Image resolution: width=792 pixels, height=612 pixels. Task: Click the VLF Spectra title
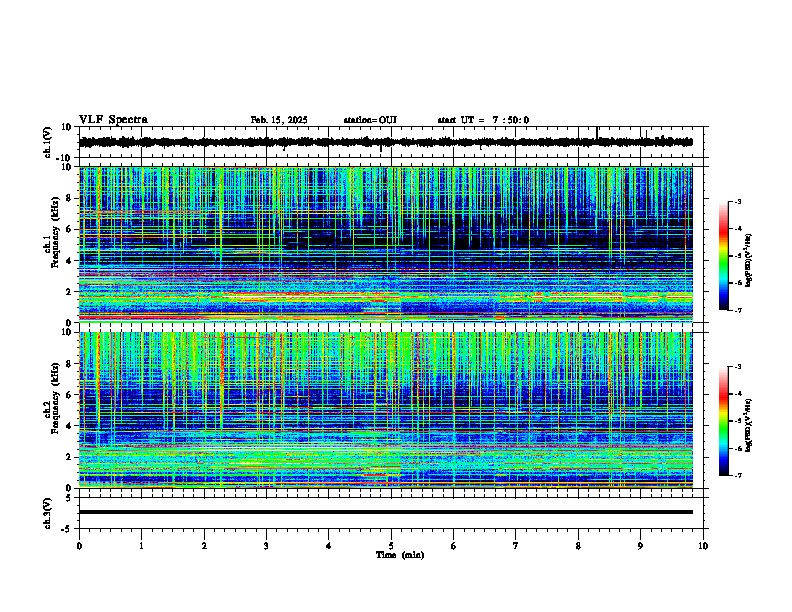click(x=113, y=120)
